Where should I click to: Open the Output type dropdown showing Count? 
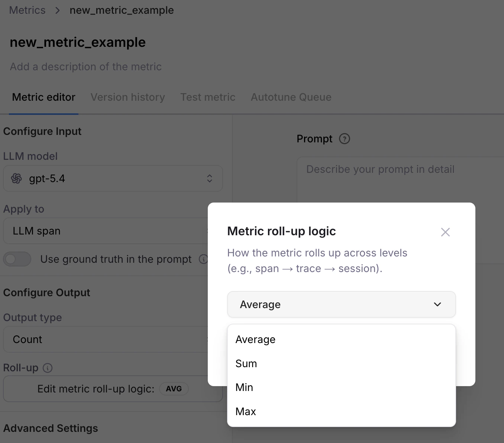coord(112,339)
